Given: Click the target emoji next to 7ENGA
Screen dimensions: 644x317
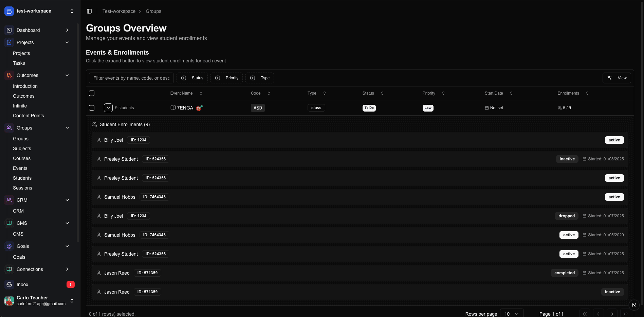Looking at the screenshot, I should pos(199,108).
